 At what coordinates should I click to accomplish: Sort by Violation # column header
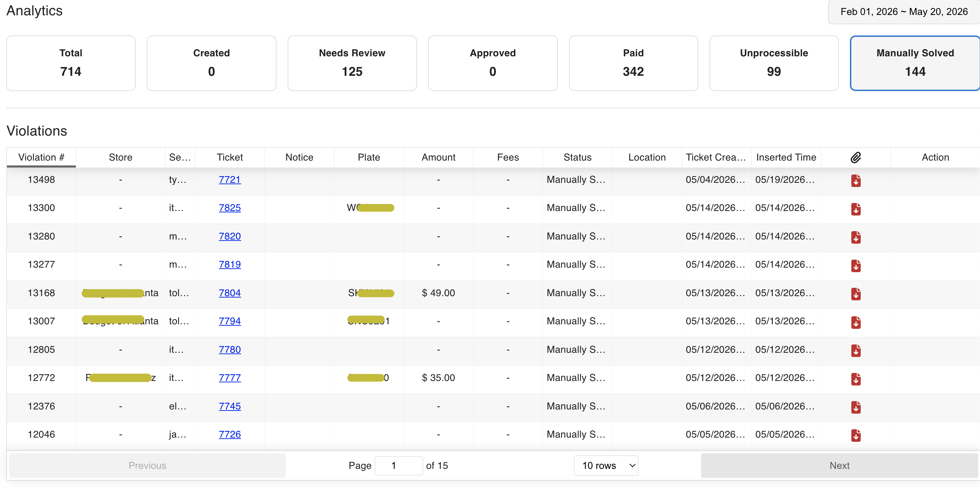[x=41, y=157]
